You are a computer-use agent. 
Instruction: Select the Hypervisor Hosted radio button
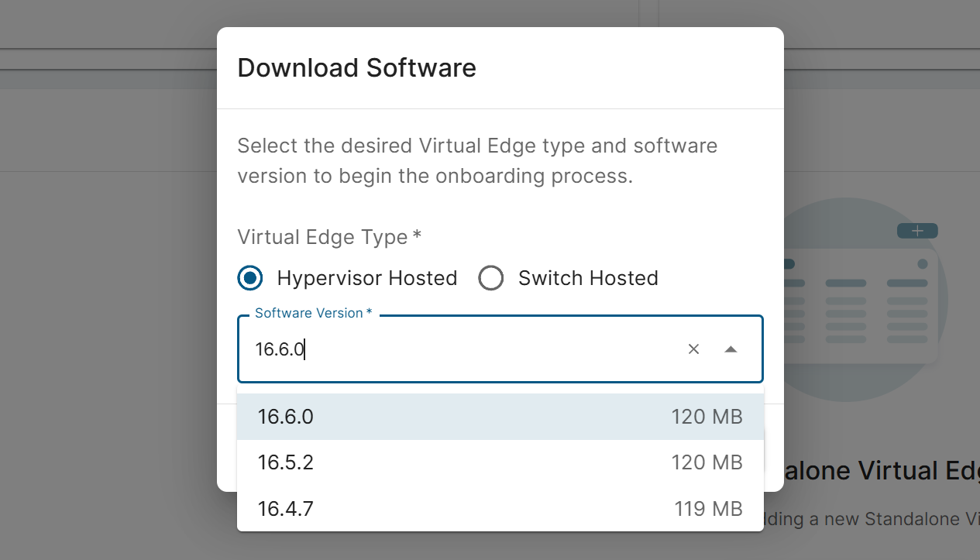[x=250, y=278]
